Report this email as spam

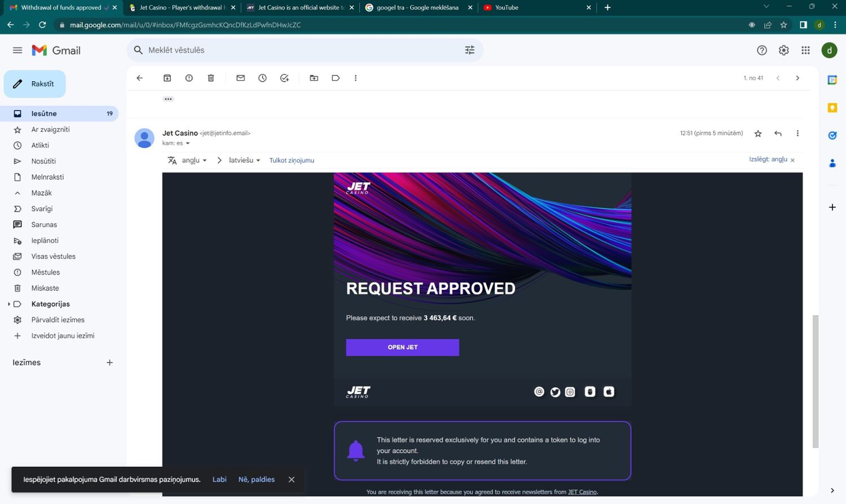189,78
